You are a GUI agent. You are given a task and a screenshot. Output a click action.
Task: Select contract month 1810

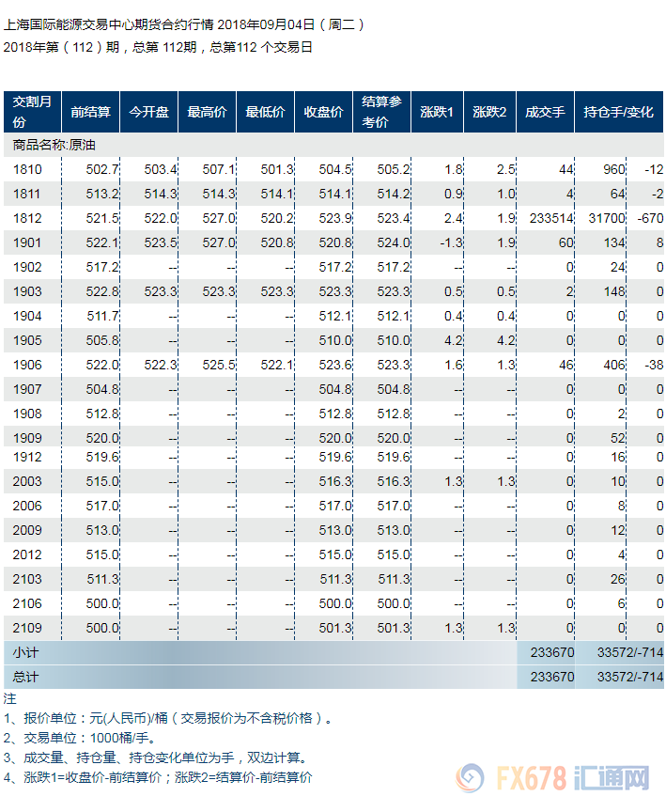coord(27,169)
